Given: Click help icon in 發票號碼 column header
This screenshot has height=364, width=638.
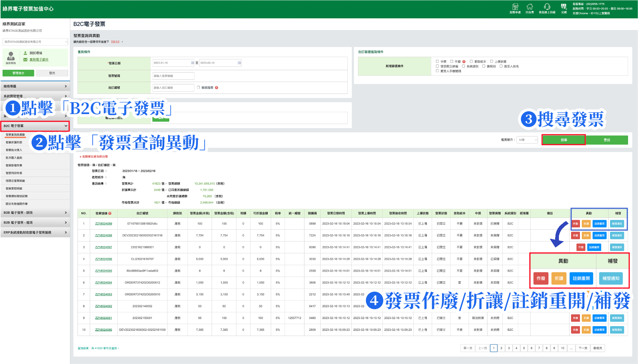Looking at the screenshot, I should pos(110,213).
